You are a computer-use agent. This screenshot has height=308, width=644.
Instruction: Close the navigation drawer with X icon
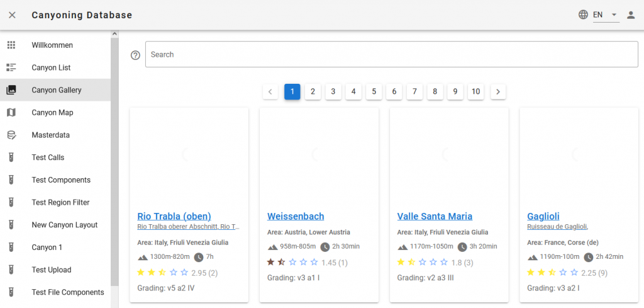tap(12, 15)
